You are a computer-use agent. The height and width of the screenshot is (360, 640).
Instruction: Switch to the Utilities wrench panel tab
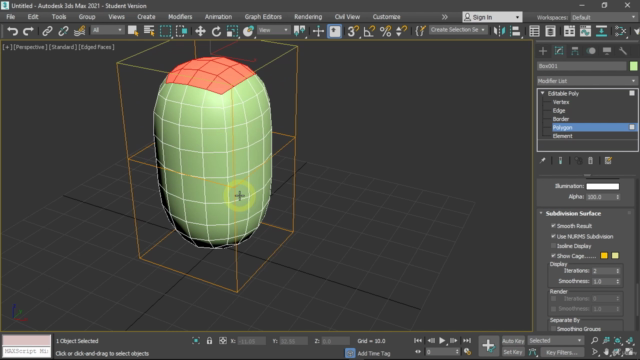[x=622, y=51]
